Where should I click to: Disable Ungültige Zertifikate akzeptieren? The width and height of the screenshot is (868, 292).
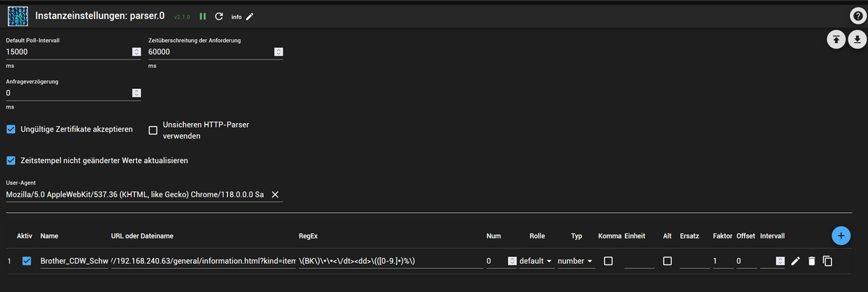[x=11, y=130]
